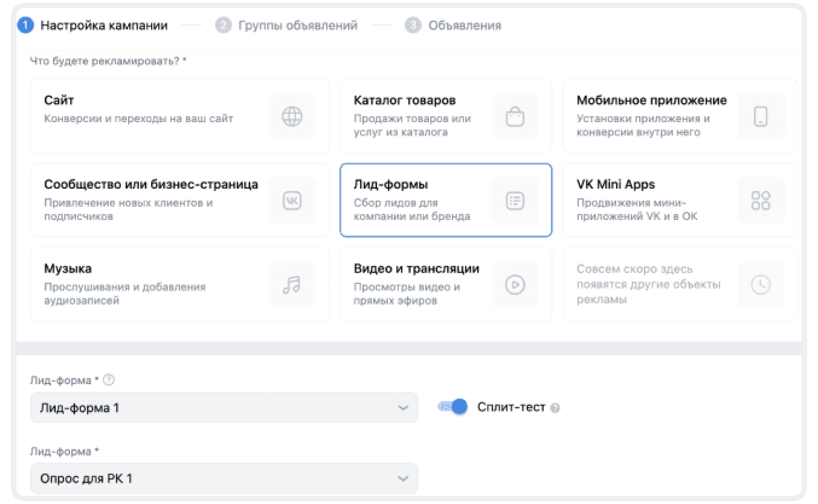This screenshot has height=504, width=818.
Task: Select the Музыка advertising object
Action: (x=180, y=284)
